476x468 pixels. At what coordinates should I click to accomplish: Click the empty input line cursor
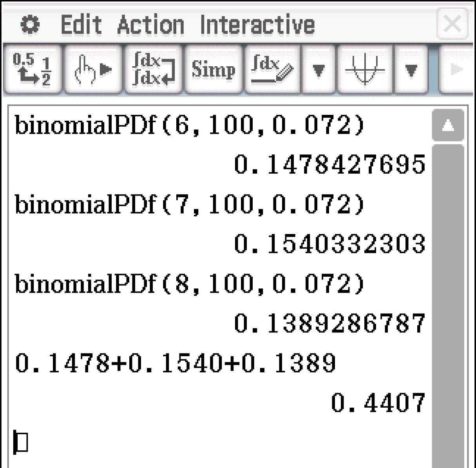pos(21,442)
